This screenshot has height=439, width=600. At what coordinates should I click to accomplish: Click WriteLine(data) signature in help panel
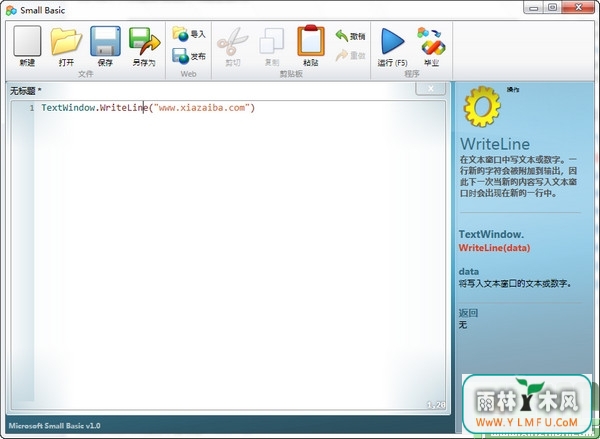point(494,248)
